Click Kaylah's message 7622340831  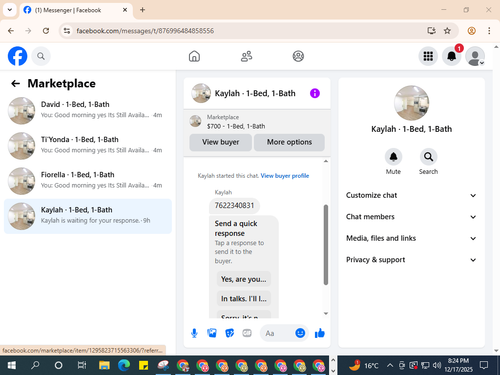(234, 205)
